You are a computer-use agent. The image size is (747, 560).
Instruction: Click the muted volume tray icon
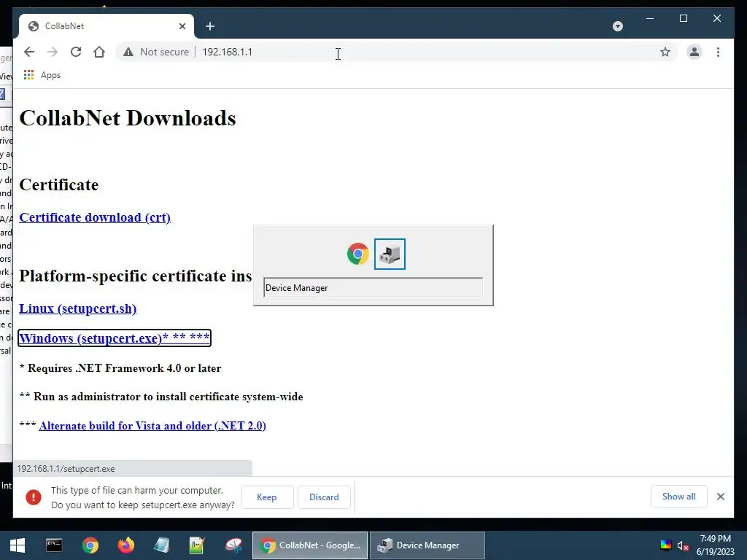point(683,545)
